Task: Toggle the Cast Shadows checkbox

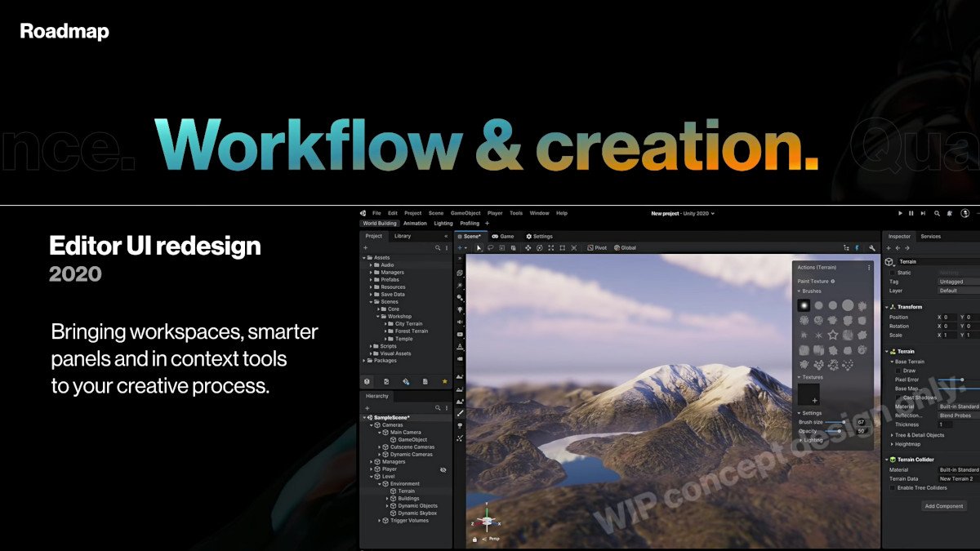Action: (x=899, y=398)
